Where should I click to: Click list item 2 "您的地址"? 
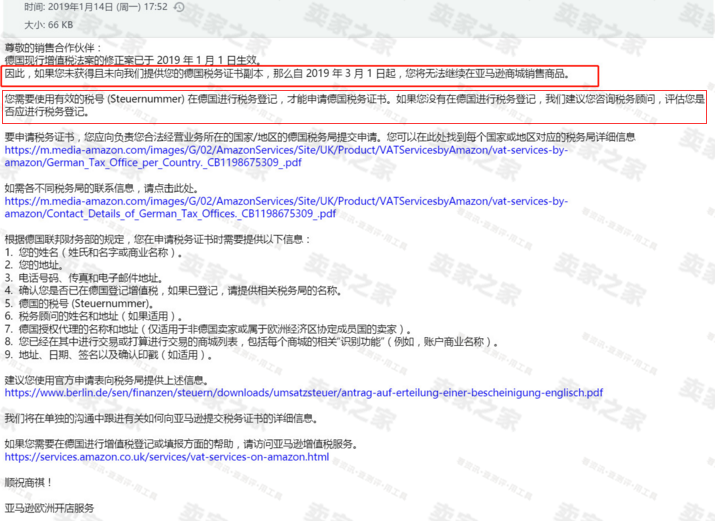pyautogui.click(x=34, y=265)
